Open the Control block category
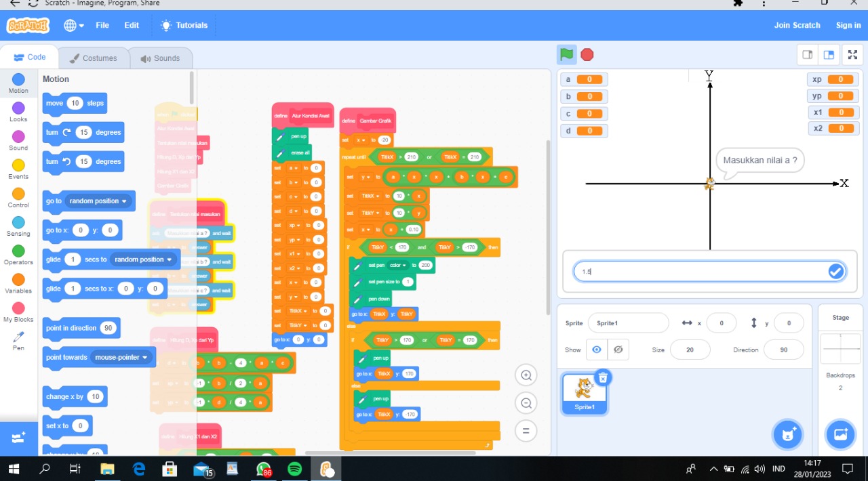 (18, 198)
